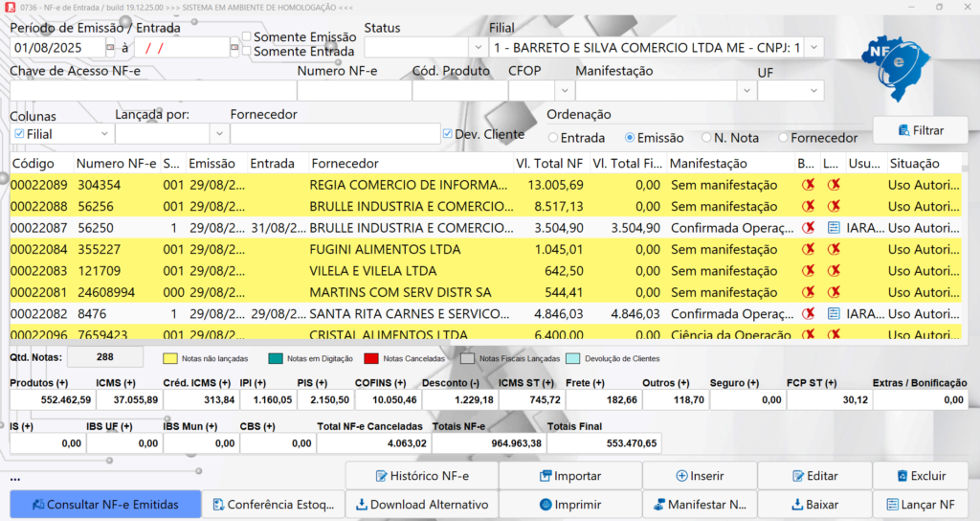Select N. Nota ordering radio button
980x521 pixels.
coord(707,138)
